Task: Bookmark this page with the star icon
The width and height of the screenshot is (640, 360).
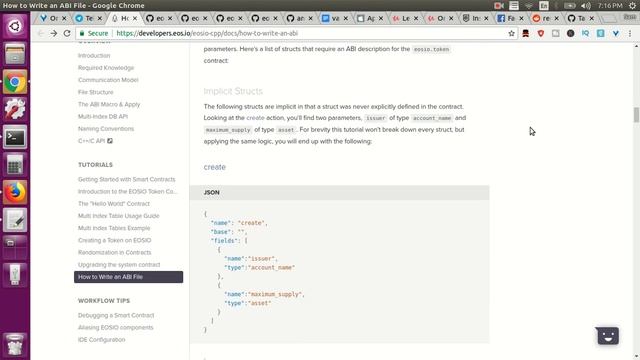Action: pyautogui.click(x=511, y=33)
